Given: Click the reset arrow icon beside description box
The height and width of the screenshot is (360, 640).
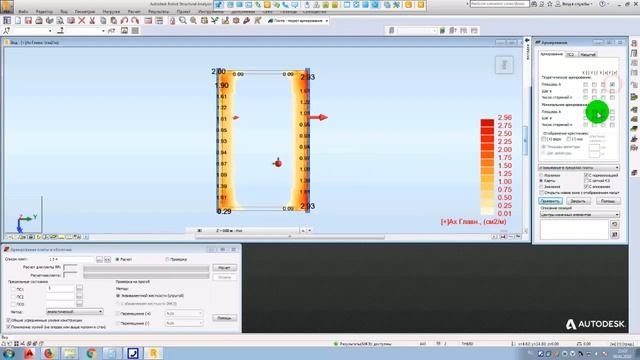Looking at the screenshot, I should [x=615, y=224].
